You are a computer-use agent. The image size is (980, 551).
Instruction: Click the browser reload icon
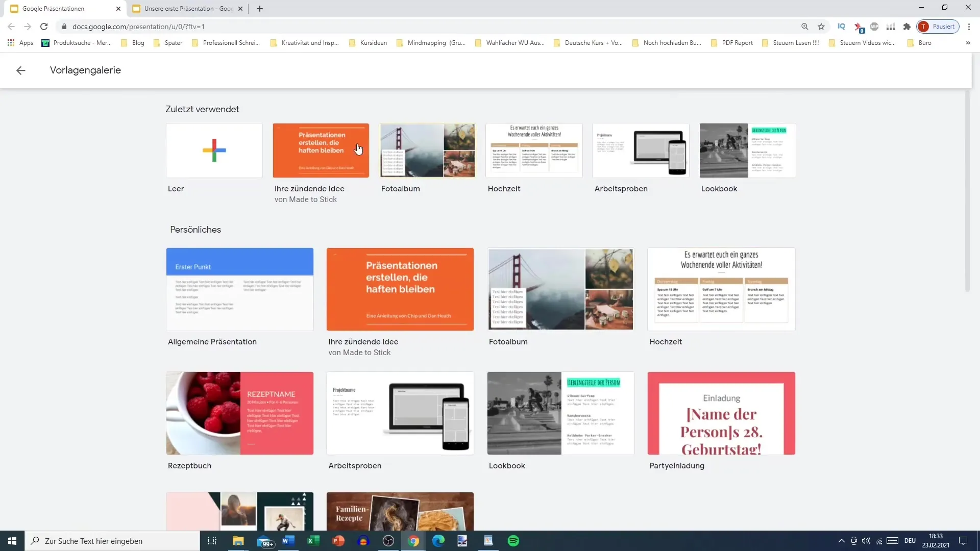[x=44, y=27]
